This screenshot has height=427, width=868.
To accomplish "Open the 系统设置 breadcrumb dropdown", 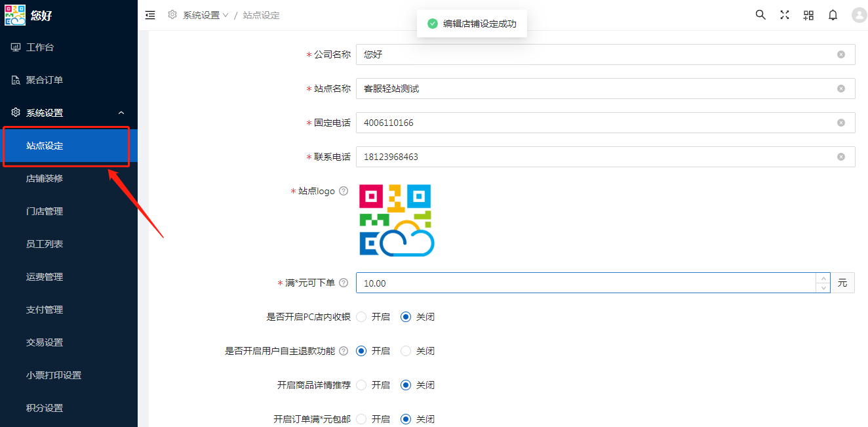I will pos(205,15).
